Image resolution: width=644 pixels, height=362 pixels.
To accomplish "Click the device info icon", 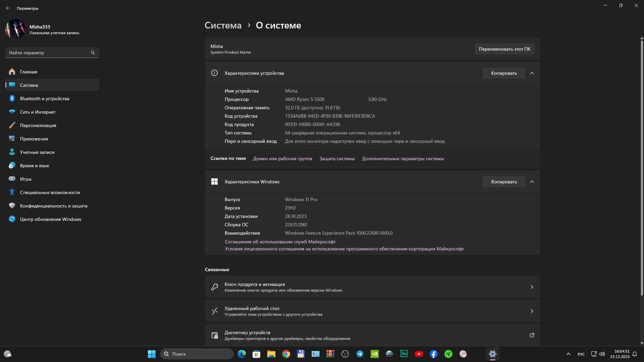I will (214, 73).
